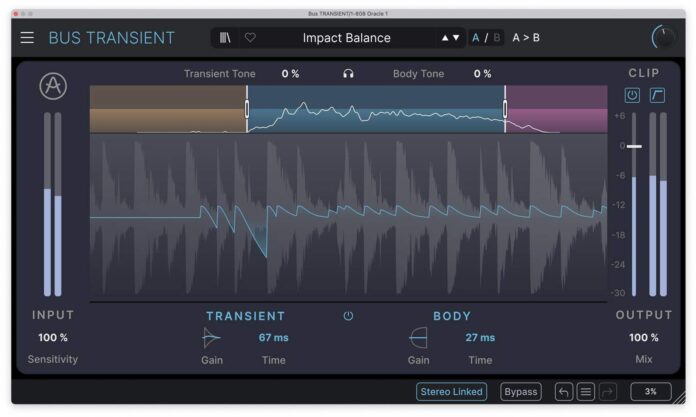Screen dimensions: 696x417
Task: Click the Bypass button
Action: (x=521, y=392)
